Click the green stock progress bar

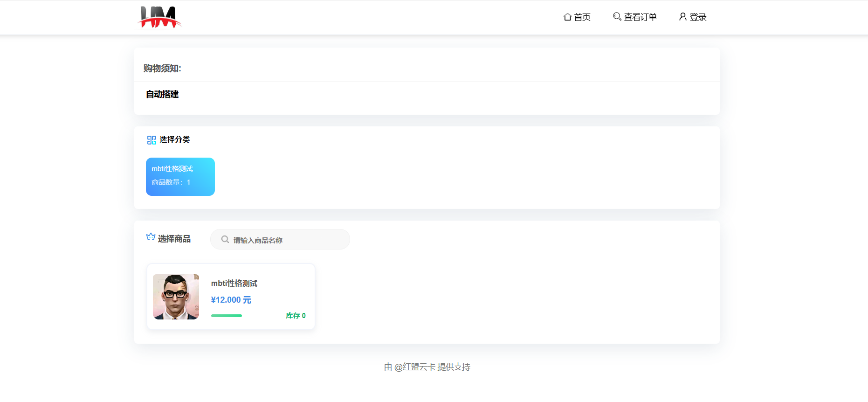point(227,316)
